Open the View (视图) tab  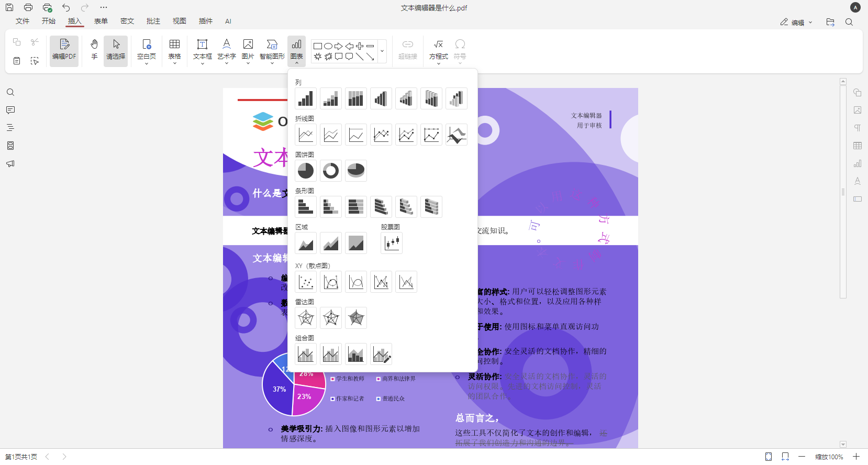(180, 21)
